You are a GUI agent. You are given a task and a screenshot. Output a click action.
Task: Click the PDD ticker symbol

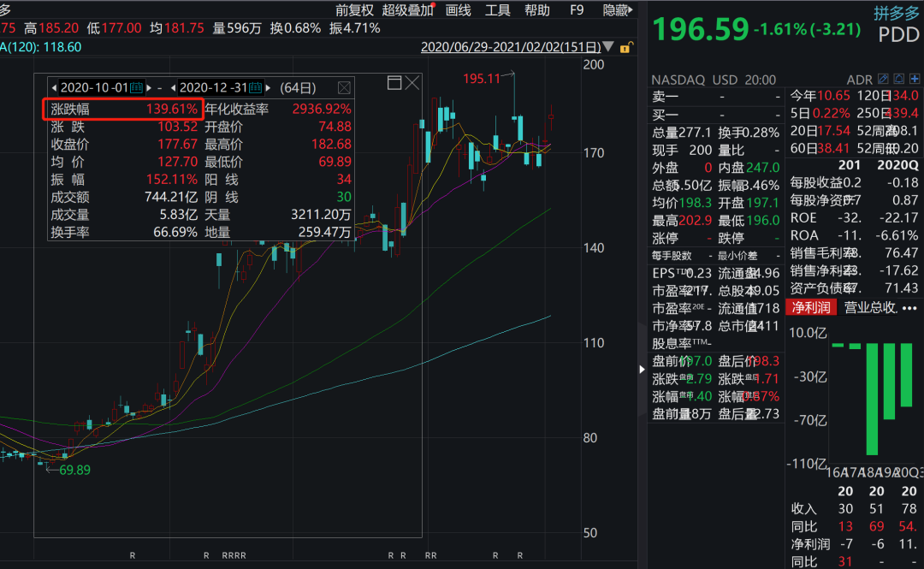(x=898, y=35)
